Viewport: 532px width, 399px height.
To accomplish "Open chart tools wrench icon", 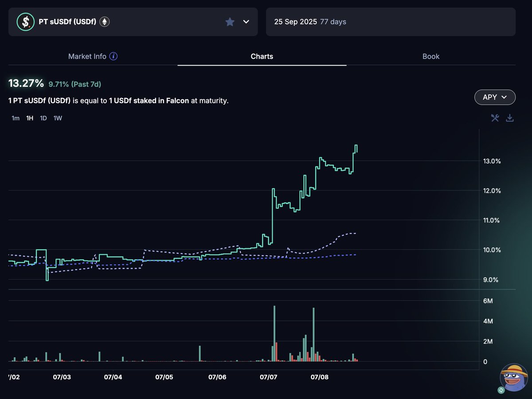I will (495, 118).
